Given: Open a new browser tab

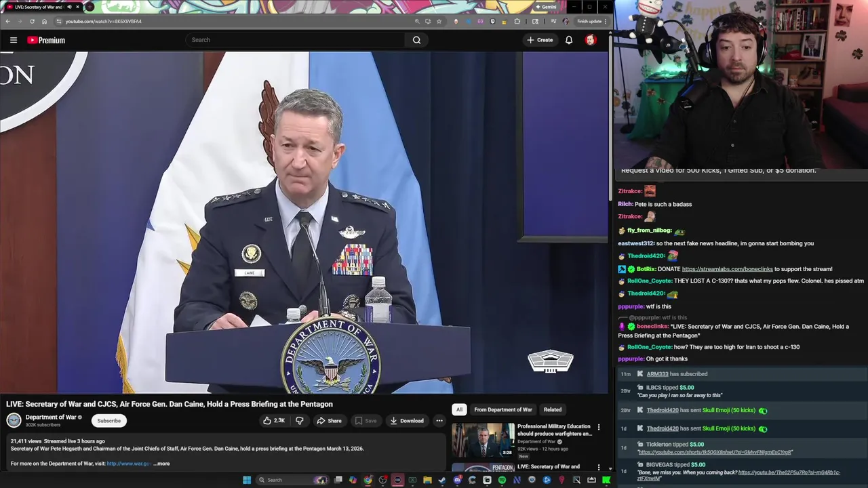Looking at the screenshot, I should click(x=90, y=7).
